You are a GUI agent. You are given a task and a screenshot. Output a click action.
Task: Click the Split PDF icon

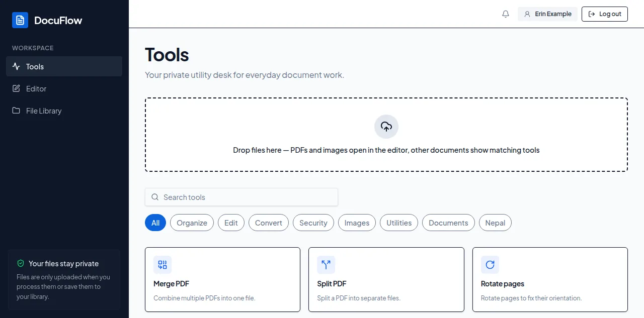(326, 265)
